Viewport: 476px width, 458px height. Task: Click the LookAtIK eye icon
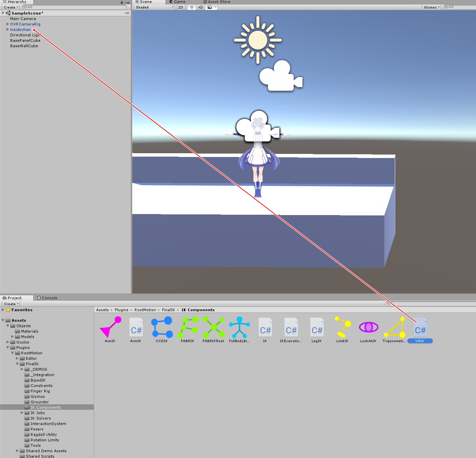click(x=368, y=327)
